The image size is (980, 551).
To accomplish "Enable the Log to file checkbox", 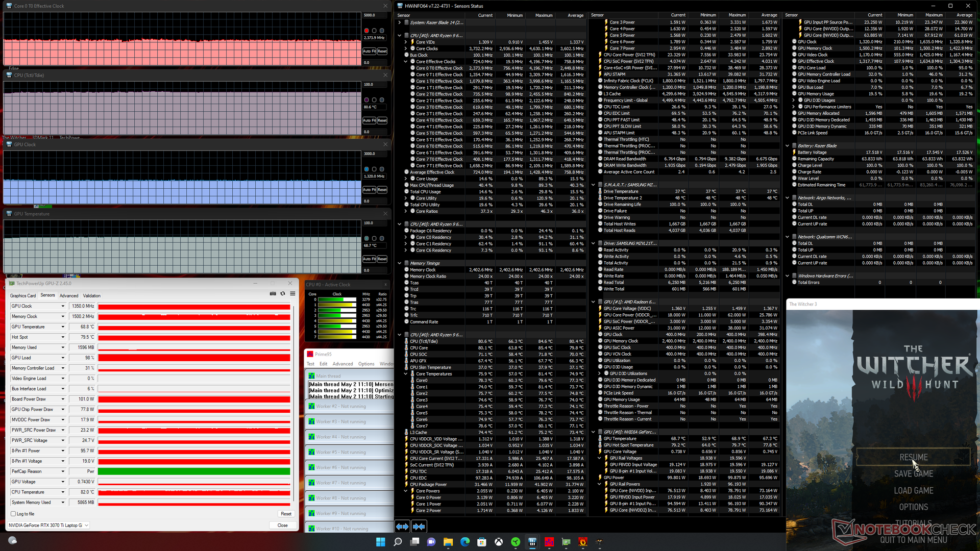I will point(13,514).
